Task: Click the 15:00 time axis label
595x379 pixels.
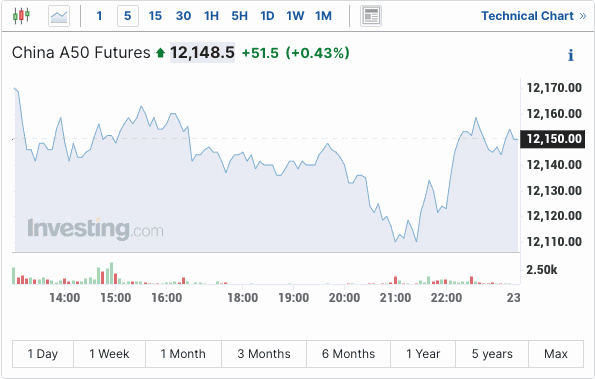Action: (116, 297)
